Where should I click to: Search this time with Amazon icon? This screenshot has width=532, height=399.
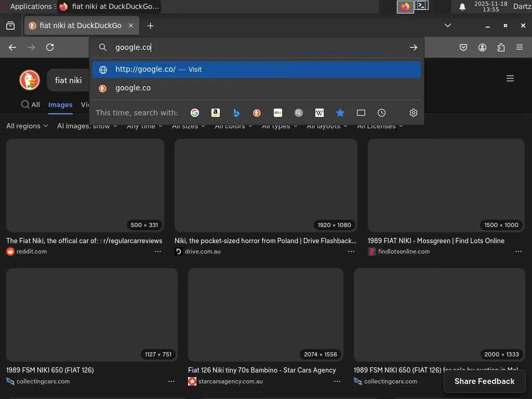(216, 113)
